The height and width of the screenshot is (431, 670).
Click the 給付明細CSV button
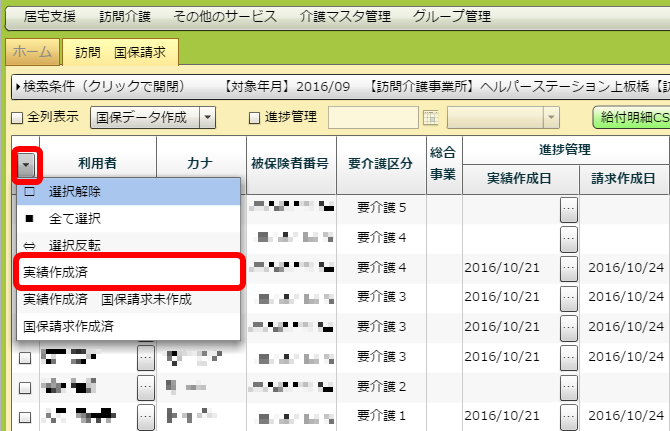[x=632, y=118]
